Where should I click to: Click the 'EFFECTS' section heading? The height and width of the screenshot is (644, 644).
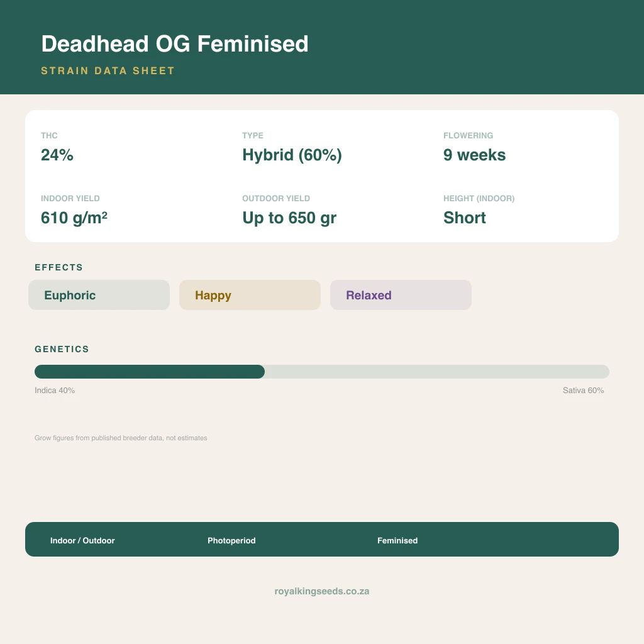tap(58, 267)
